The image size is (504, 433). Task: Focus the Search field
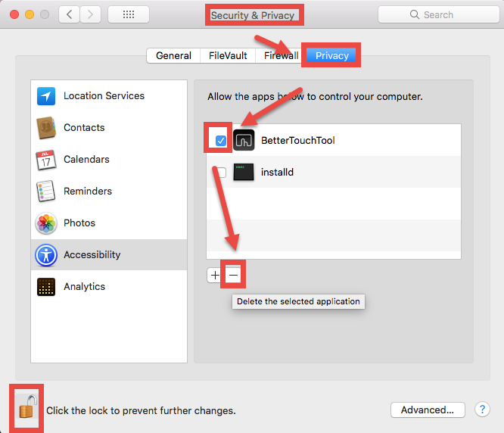point(438,14)
